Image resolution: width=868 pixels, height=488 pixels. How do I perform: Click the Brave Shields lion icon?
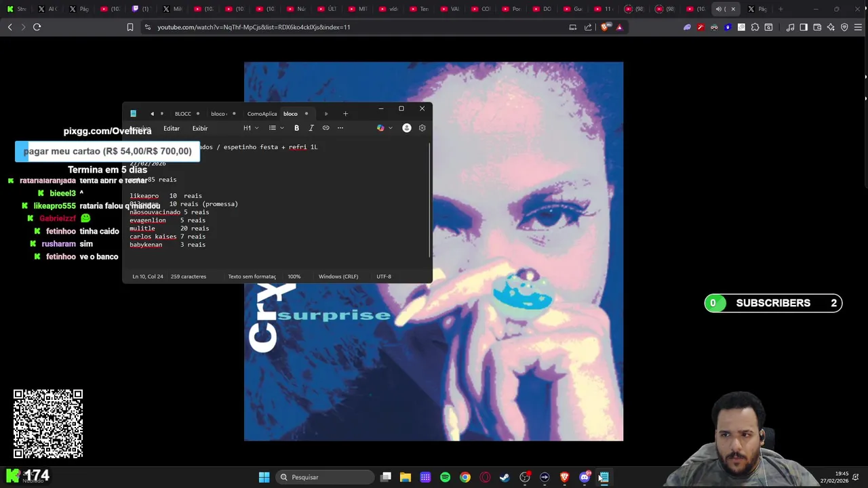(605, 27)
